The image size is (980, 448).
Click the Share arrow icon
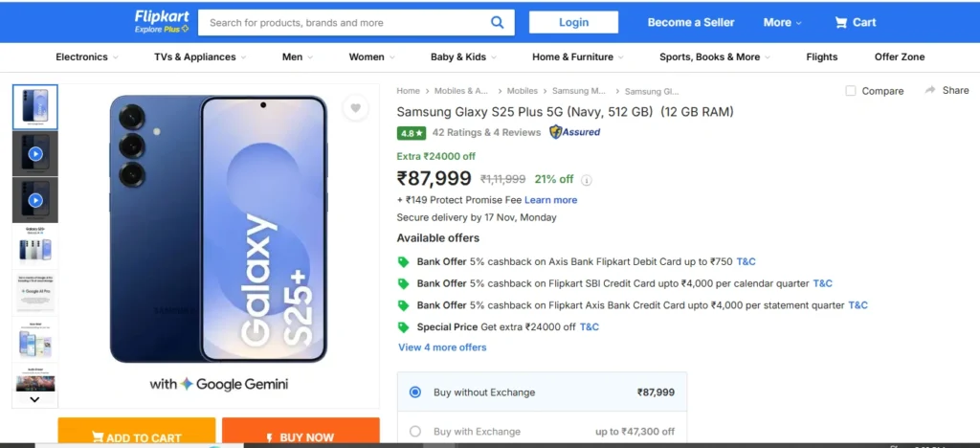(x=930, y=90)
